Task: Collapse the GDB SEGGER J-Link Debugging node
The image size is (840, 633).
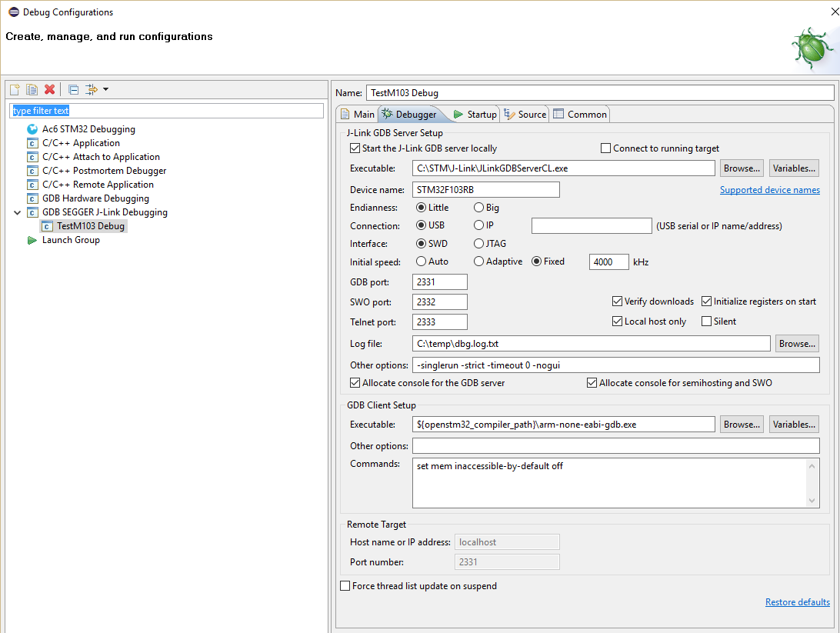Action: tap(17, 212)
